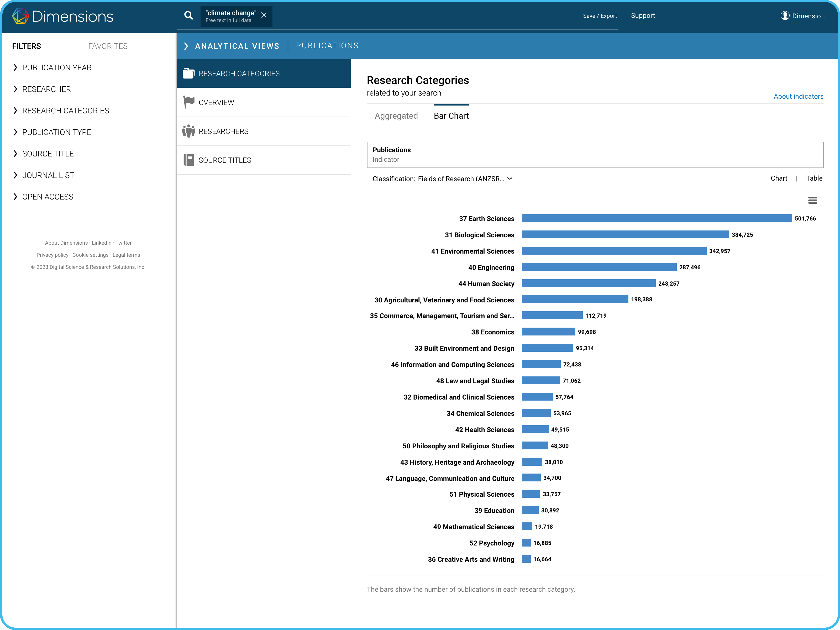840x630 pixels.
Task: Open the Overview flag icon
Action: click(188, 102)
